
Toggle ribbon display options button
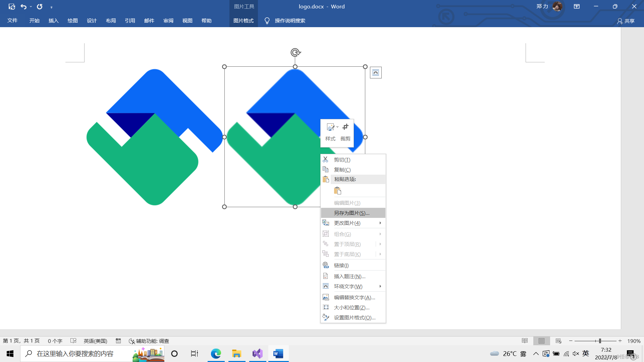[577, 6]
